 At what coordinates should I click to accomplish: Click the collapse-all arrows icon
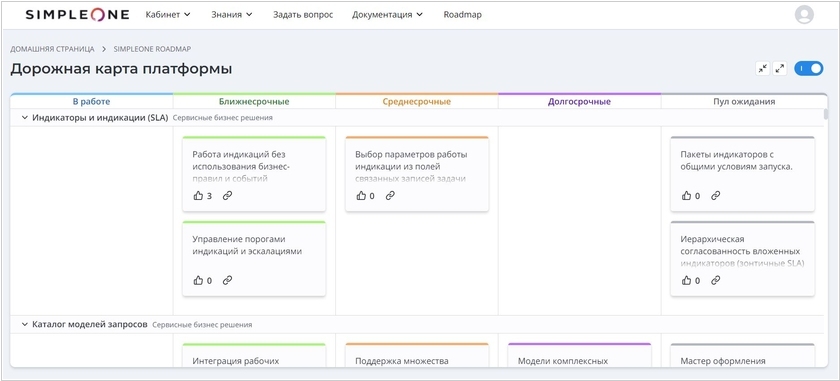762,69
